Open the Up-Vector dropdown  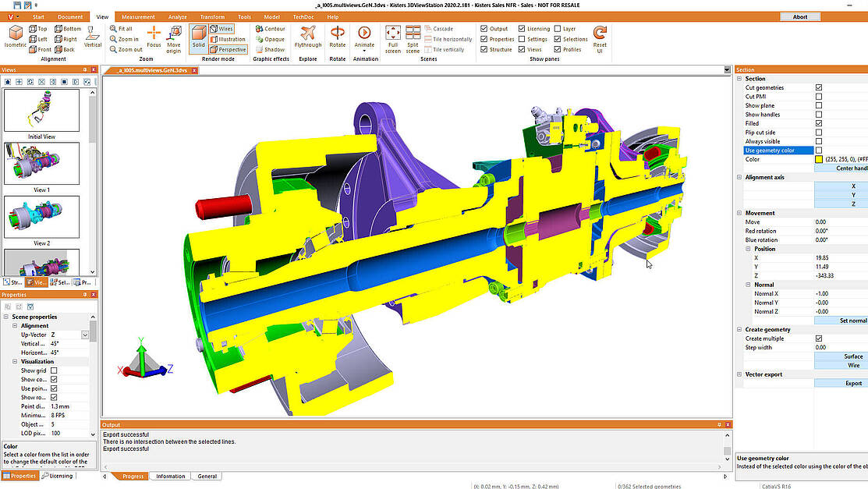click(x=85, y=335)
